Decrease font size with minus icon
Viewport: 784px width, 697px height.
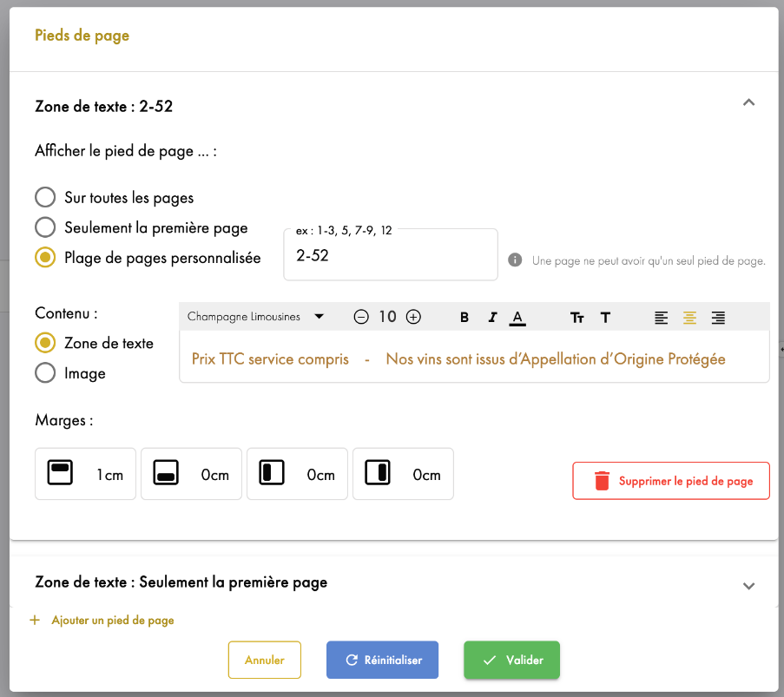pos(361,317)
